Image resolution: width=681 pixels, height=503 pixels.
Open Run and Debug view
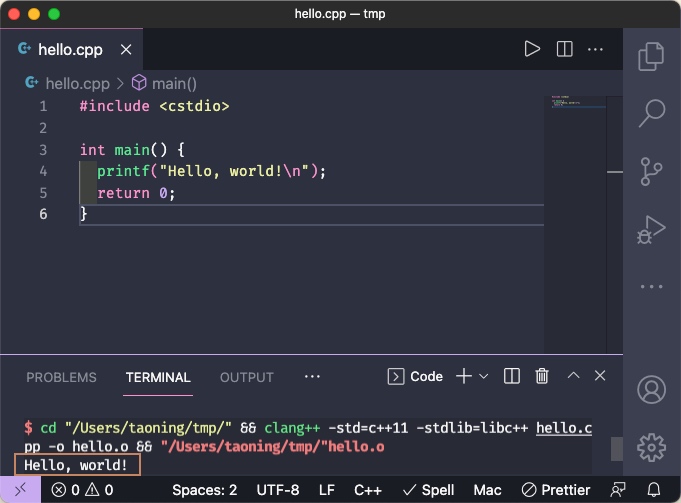651,230
